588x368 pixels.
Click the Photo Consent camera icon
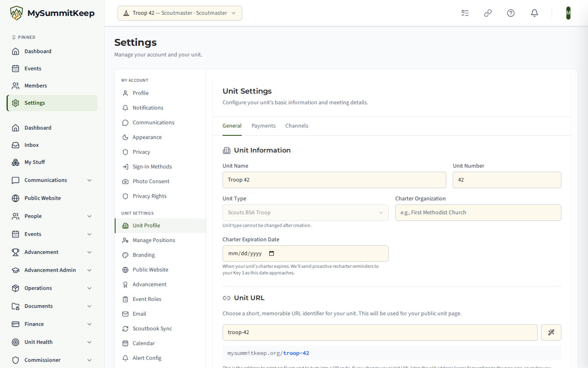pyautogui.click(x=125, y=182)
